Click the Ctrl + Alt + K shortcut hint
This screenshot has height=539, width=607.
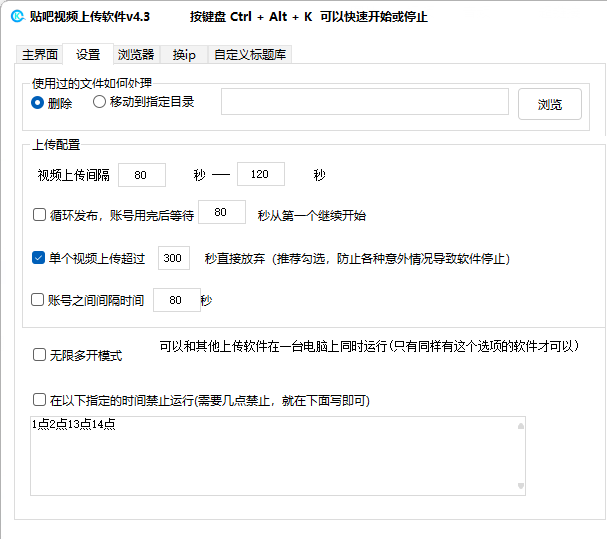pyautogui.click(x=309, y=17)
